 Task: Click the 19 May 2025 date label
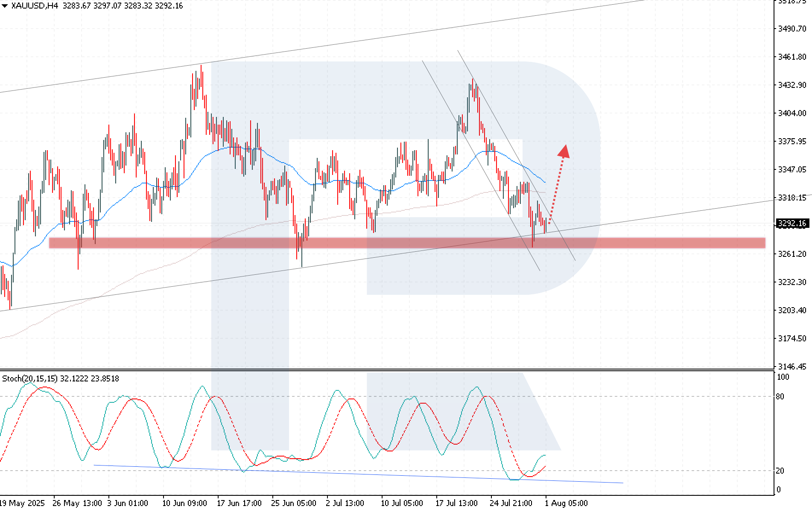(22, 503)
